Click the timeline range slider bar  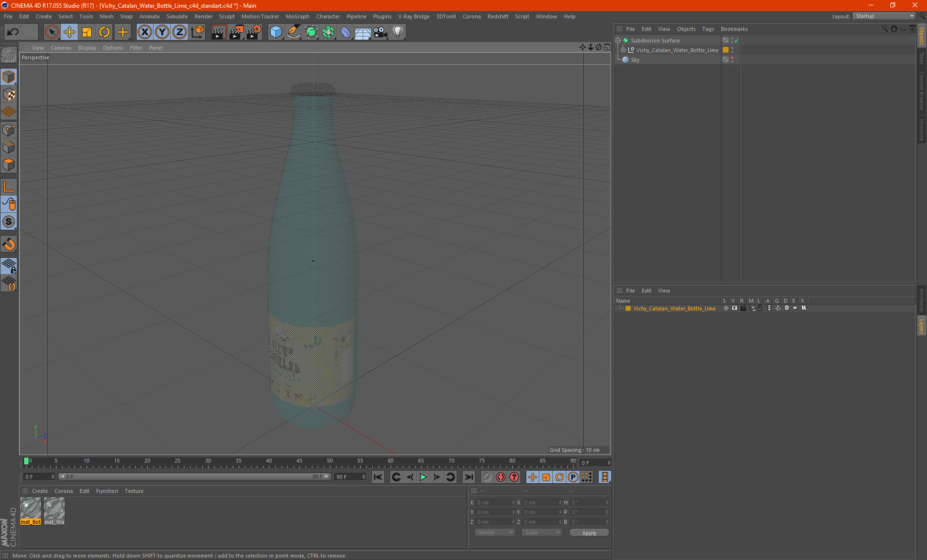pyautogui.click(x=195, y=476)
